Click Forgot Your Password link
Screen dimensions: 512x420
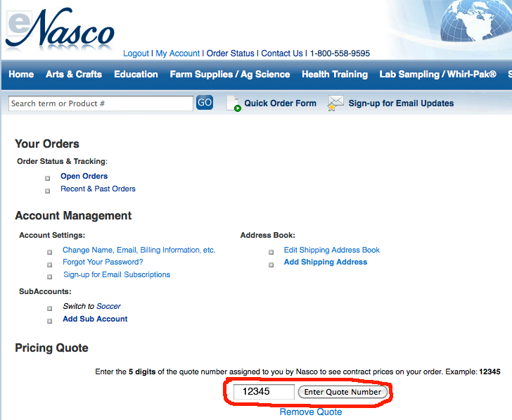pyautogui.click(x=103, y=262)
